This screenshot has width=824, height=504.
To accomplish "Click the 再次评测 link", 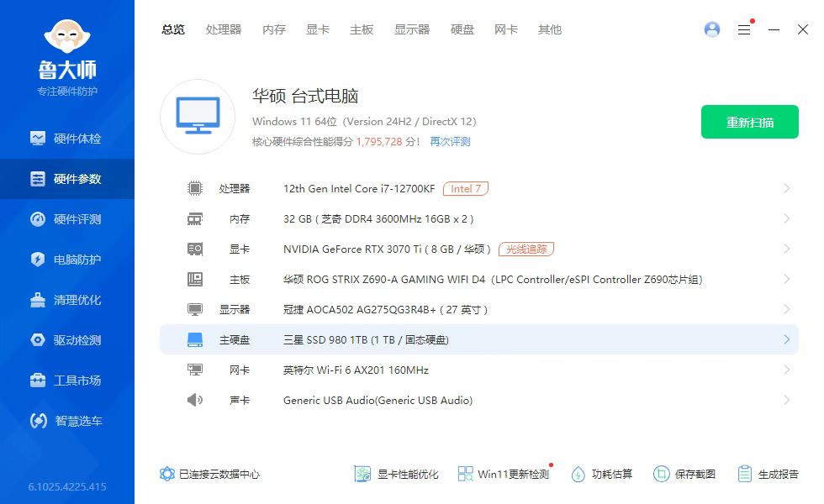I will (x=451, y=142).
